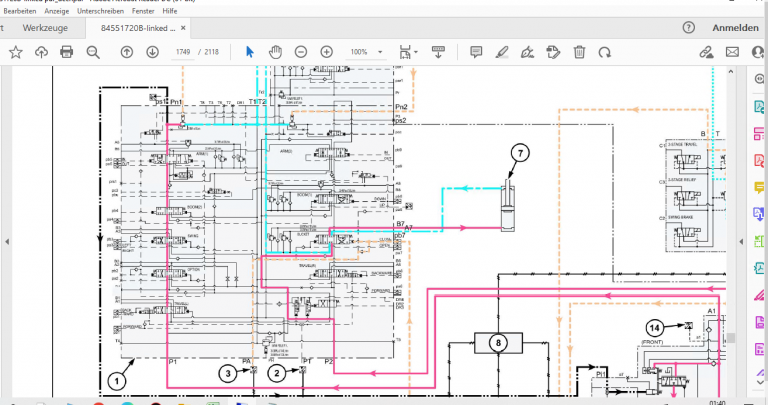Click the page number input field
The height and width of the screenshot is (405, 768).
(x=182, y=52)
